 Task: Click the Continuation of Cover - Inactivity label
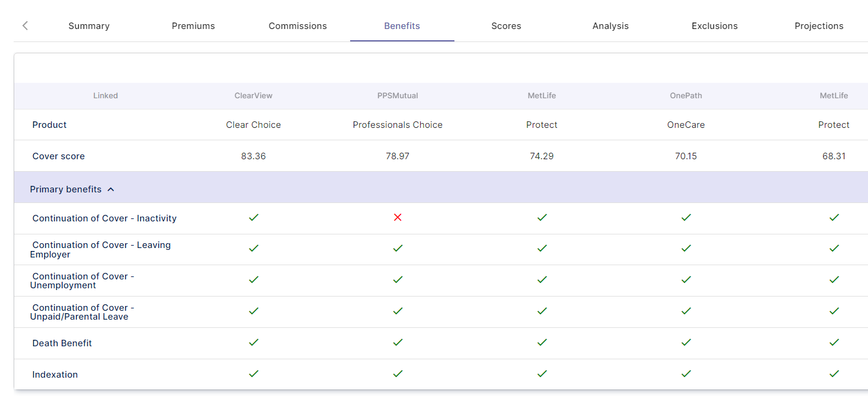(104, 218)
